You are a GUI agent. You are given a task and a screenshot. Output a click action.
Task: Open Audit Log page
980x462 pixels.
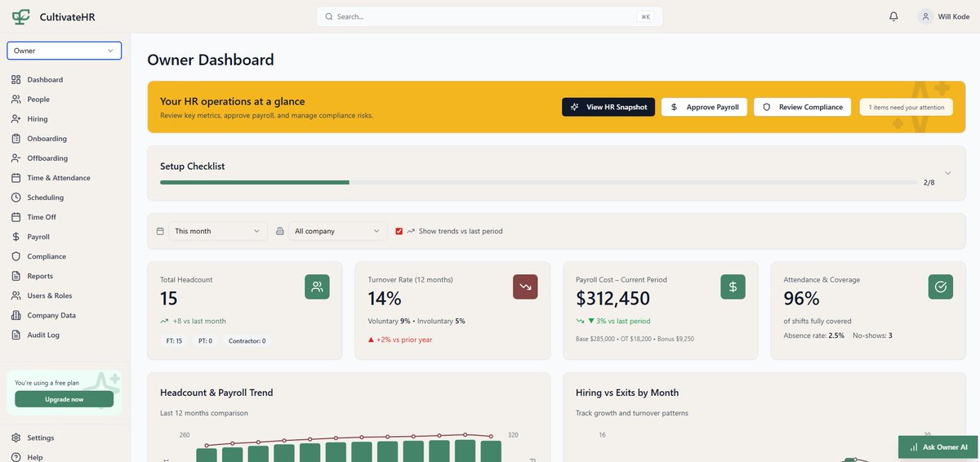[43, 335]
